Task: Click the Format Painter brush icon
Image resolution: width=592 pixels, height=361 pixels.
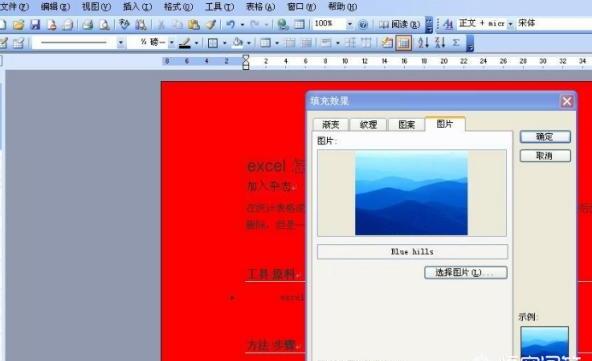Action: coord(211,25)
